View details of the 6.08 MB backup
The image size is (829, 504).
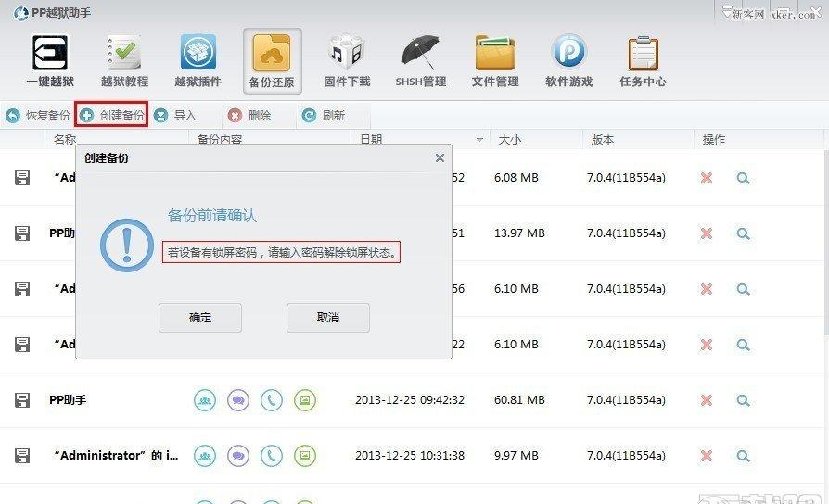click(744, 178)
